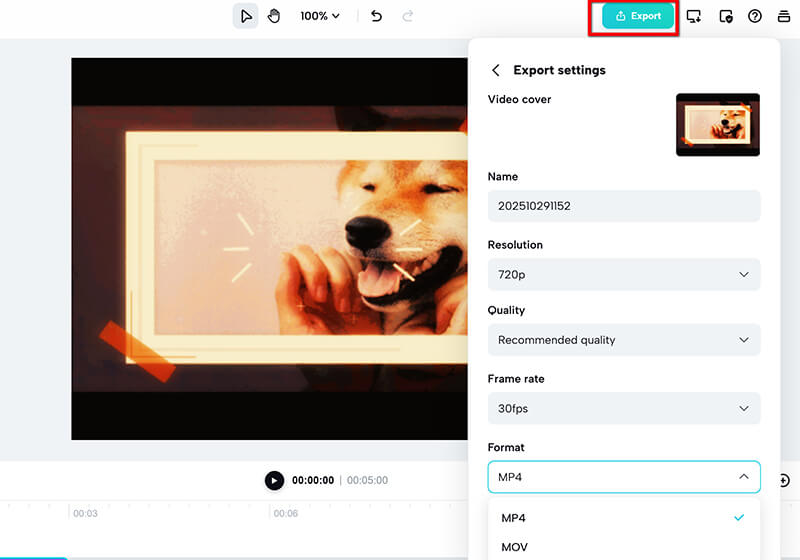Viewport: 800px width, 560px height.
Task: Open the help question mark icon
Action: point(755,17)
